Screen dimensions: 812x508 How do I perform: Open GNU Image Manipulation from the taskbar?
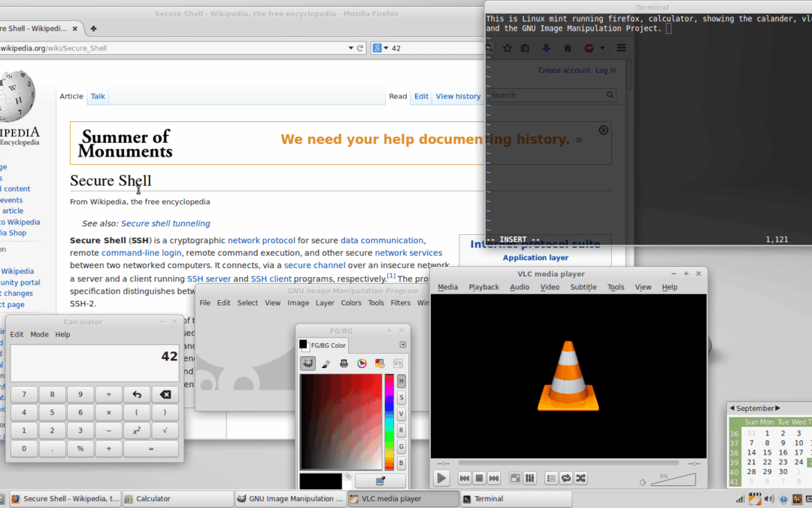click(x=290, y=499)
